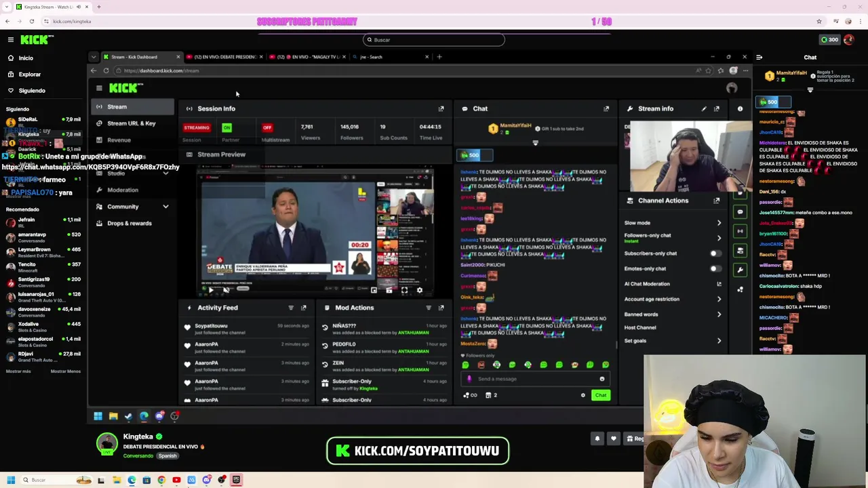Switch to MAGALY TV browser tab

(309, 57)
